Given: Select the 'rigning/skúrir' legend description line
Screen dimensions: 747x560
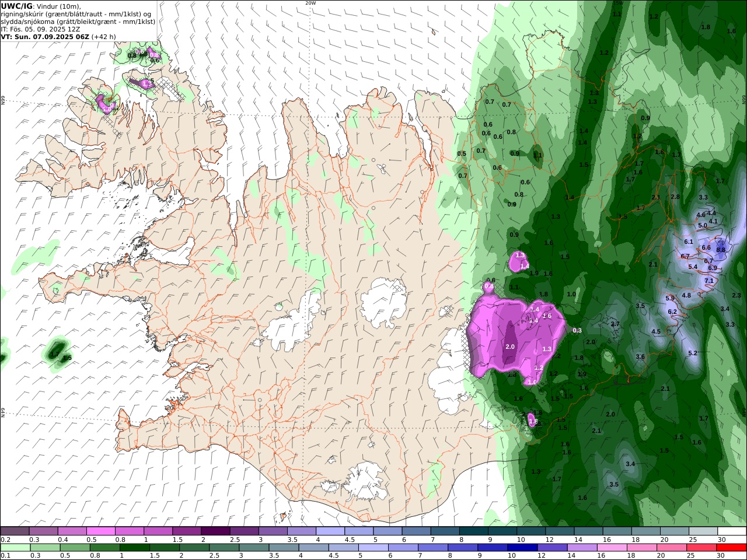Looking at the screenshot, I should [76, 14].
